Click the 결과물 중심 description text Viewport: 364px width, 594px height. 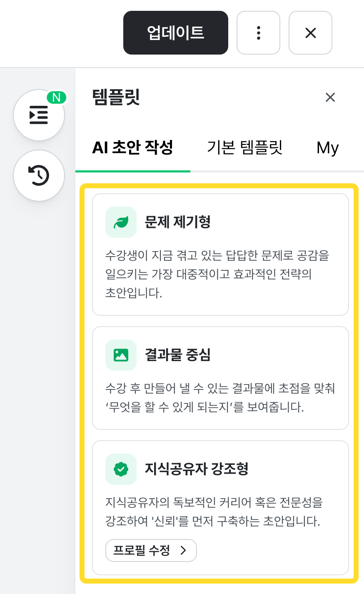[220, 397]
